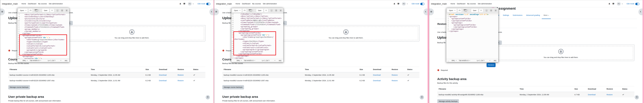This screenshot has width=644, height=103.
Task: Expand Open dropdown in middle editor
Action: click(x=237, y=10)
